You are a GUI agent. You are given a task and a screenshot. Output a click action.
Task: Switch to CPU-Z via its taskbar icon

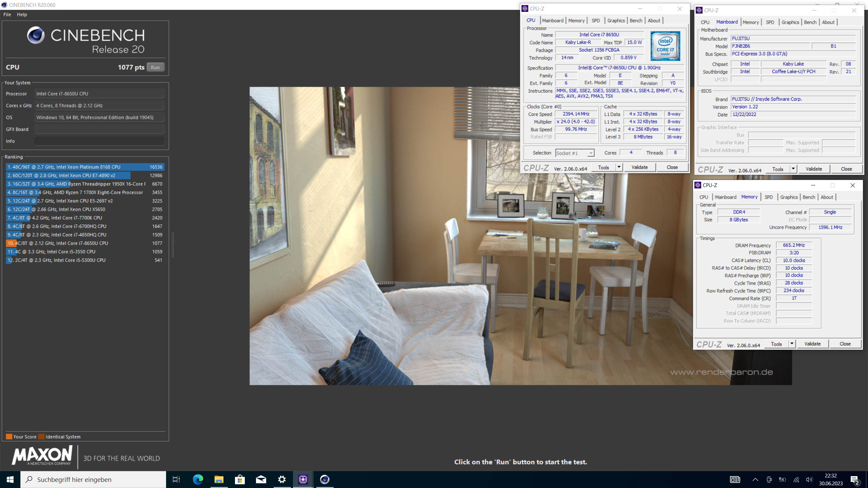(303, 479)
